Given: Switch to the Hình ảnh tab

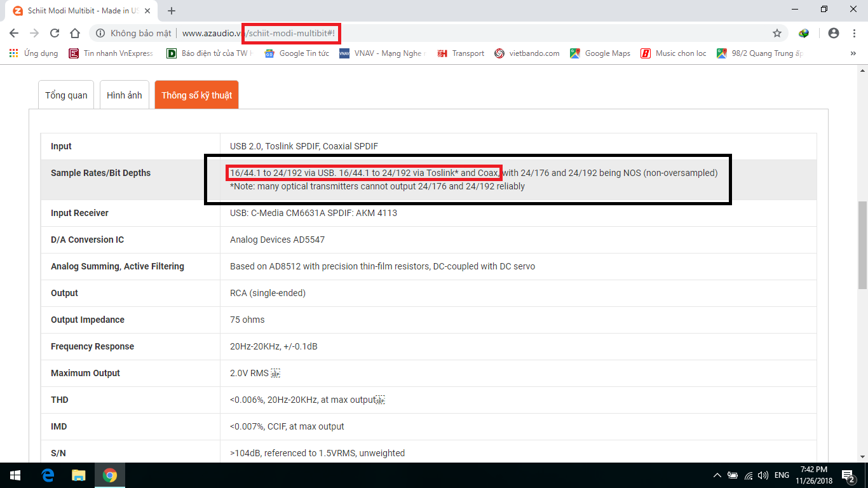Looking at the screenshot, I should coord(124,95).
